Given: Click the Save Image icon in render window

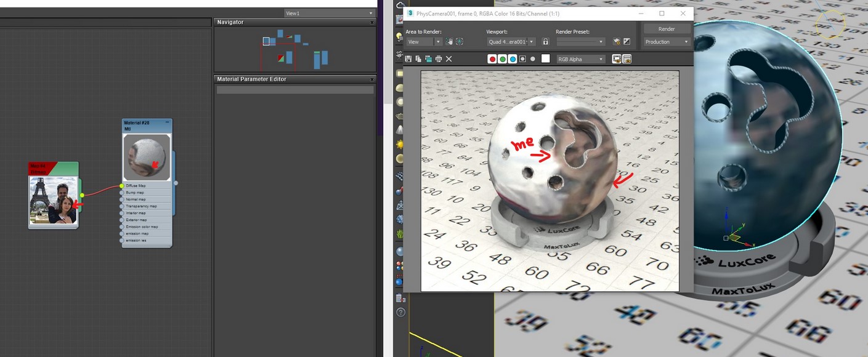Looking at the screenshot, I should (408, 59).
